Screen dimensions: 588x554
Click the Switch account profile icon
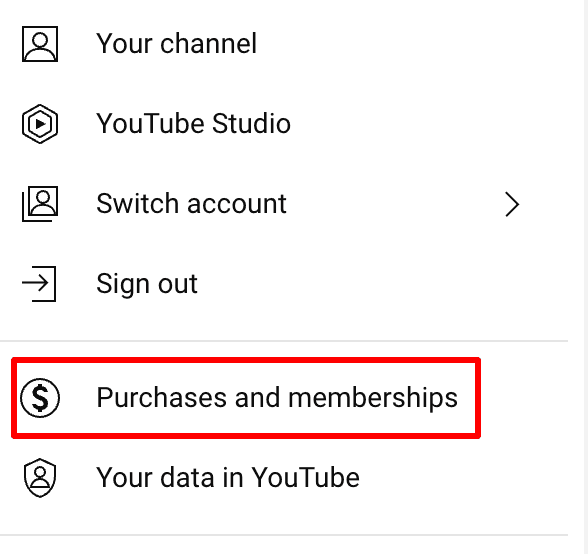coord(40,204)
